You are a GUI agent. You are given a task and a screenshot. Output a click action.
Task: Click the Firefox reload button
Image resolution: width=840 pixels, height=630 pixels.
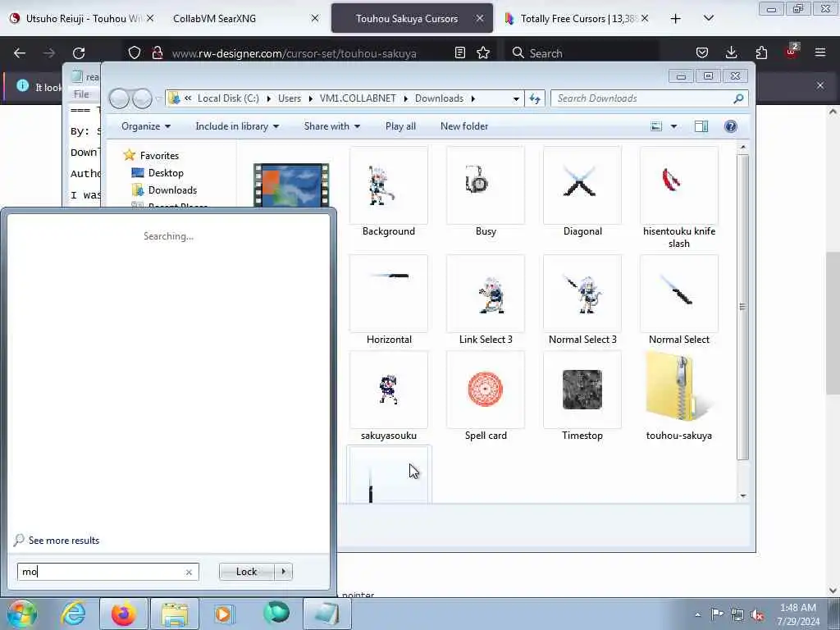(x=79, y=53)
